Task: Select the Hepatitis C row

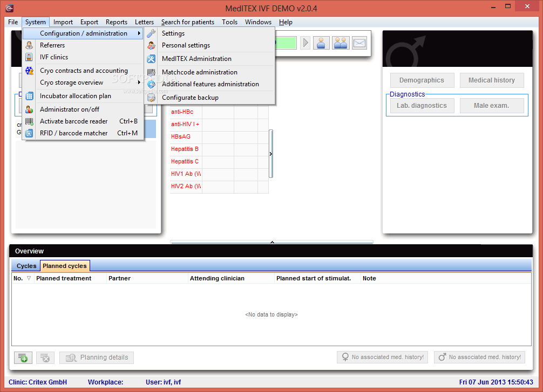Action: pos(219,162)
